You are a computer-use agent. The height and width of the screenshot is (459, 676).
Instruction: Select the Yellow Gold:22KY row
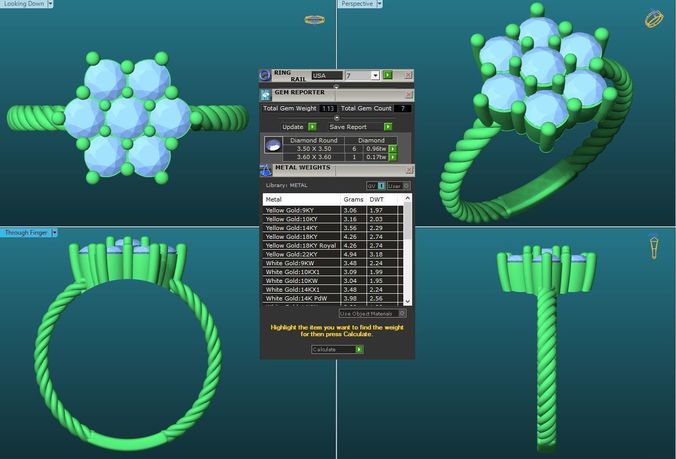coord(333,254)
